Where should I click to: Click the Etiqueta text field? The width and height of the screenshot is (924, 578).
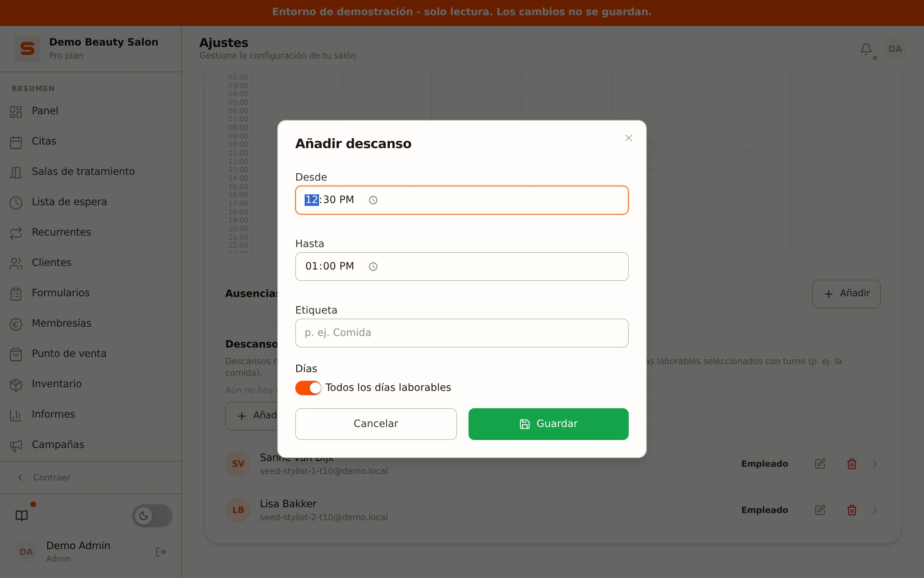point(462,333)
